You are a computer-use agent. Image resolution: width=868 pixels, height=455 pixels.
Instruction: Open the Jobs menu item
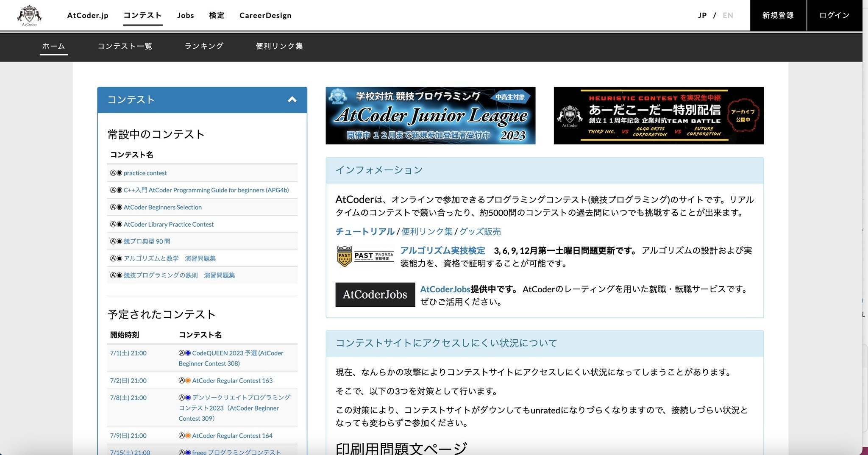185,16
